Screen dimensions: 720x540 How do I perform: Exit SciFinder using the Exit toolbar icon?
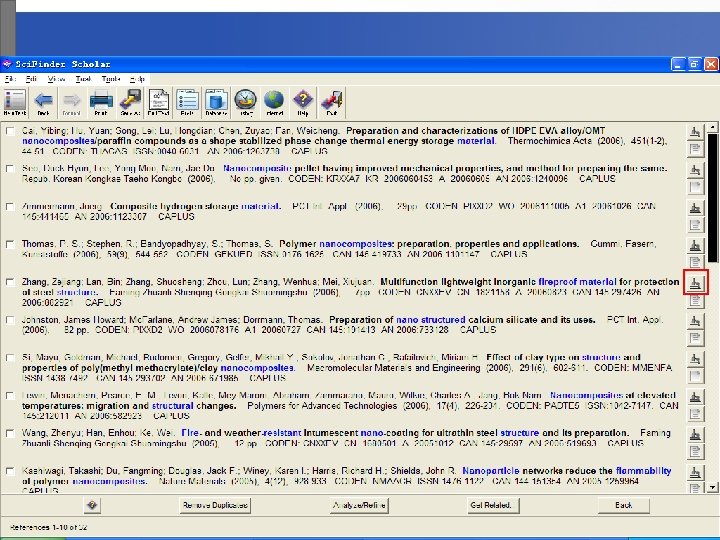pyautogui.click(x=332, y=102)
